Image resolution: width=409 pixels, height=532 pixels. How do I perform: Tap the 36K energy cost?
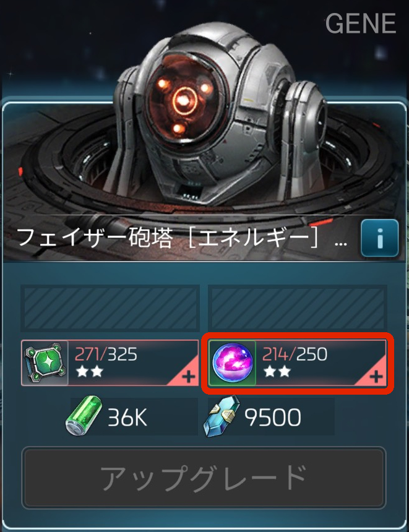coord(127,418)
